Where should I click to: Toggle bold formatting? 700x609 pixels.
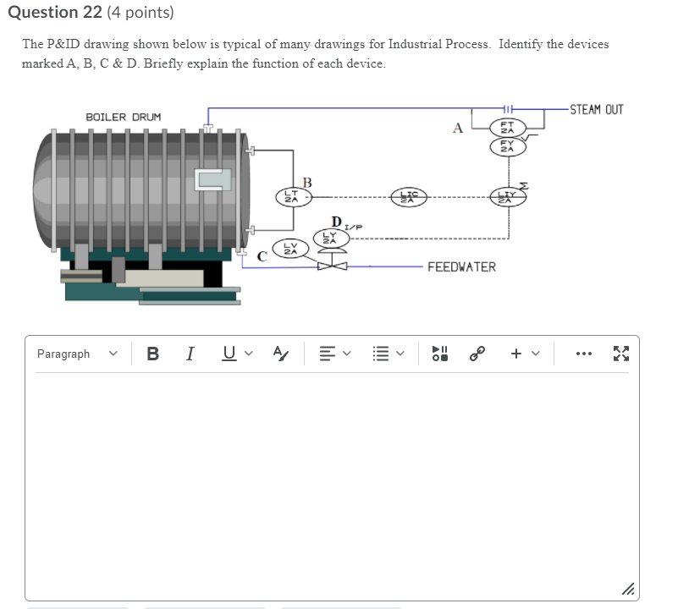152,353
